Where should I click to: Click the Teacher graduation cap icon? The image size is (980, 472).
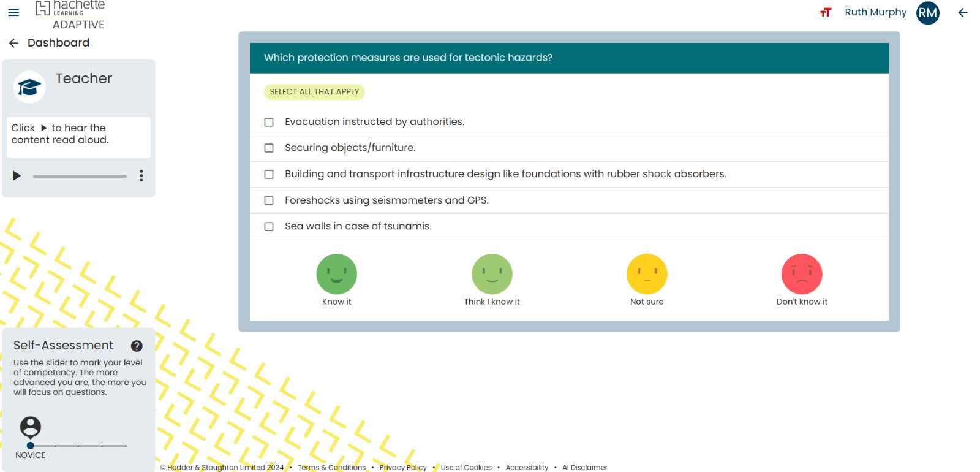[29, 87]
